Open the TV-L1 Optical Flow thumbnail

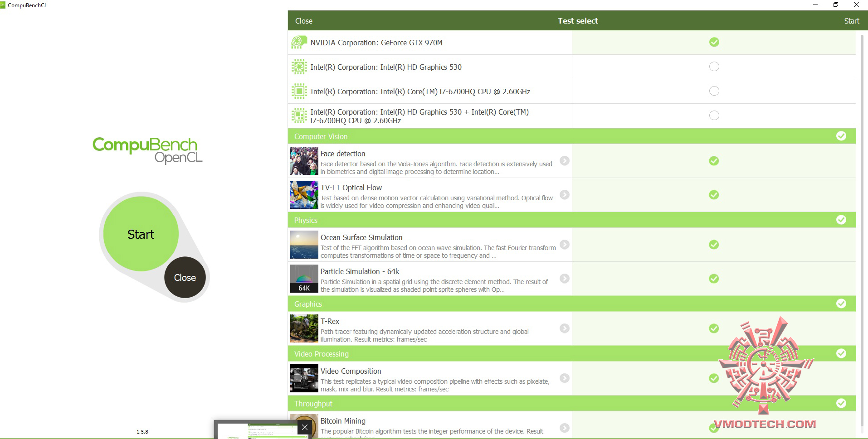click(304, 195)
